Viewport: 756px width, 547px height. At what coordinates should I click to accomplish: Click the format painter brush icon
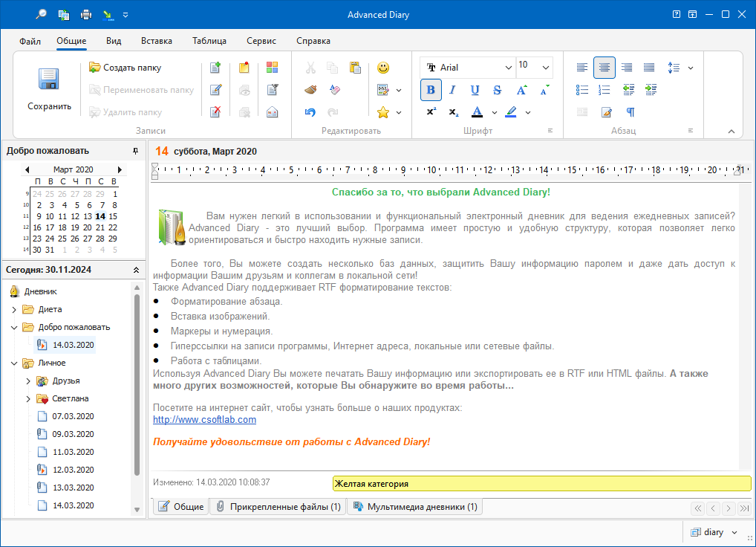click(x=310, y=90)
